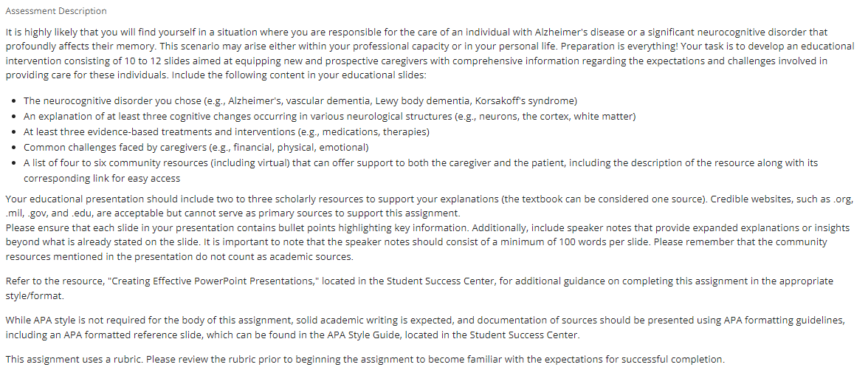868x370 pixels.
Task: Click the common caregiver challenges bullet
Action: (x=196, y=148)
